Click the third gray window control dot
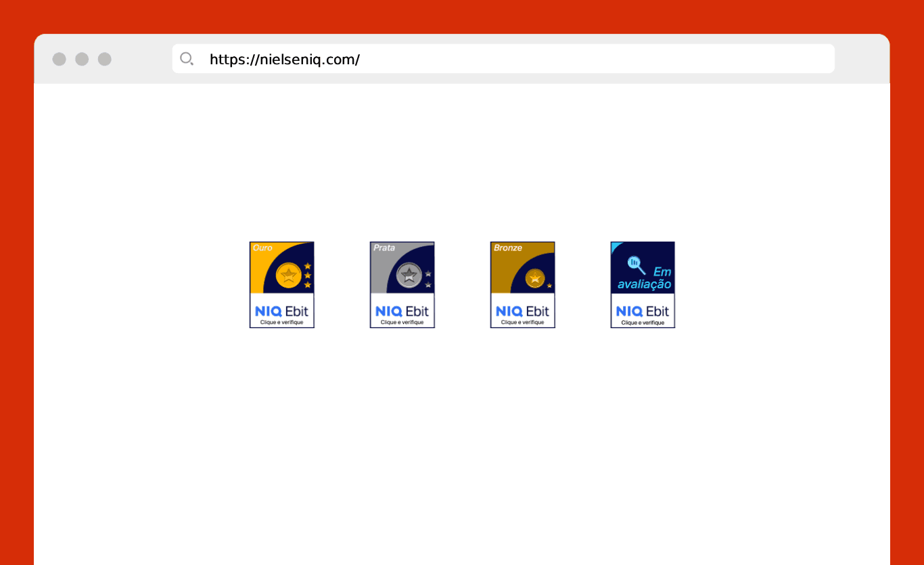The height and width of the screenshot is (565, 924). (x=105, y=59)
